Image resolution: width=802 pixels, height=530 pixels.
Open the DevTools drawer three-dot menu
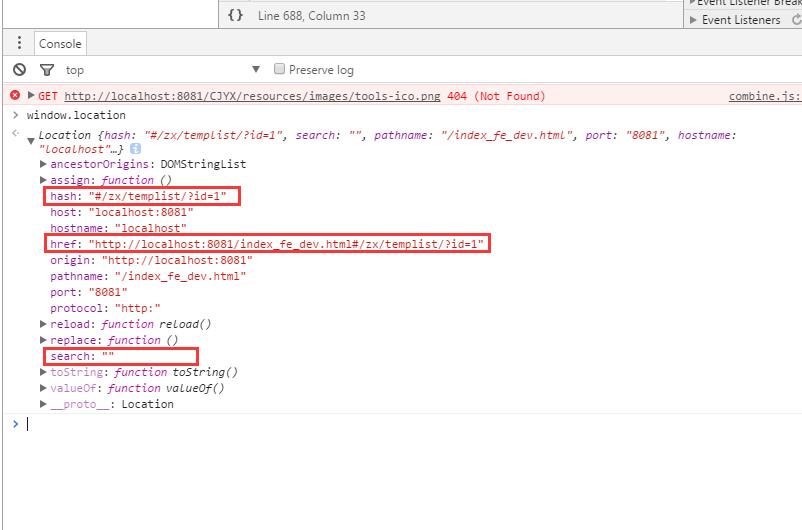[19, 43]
